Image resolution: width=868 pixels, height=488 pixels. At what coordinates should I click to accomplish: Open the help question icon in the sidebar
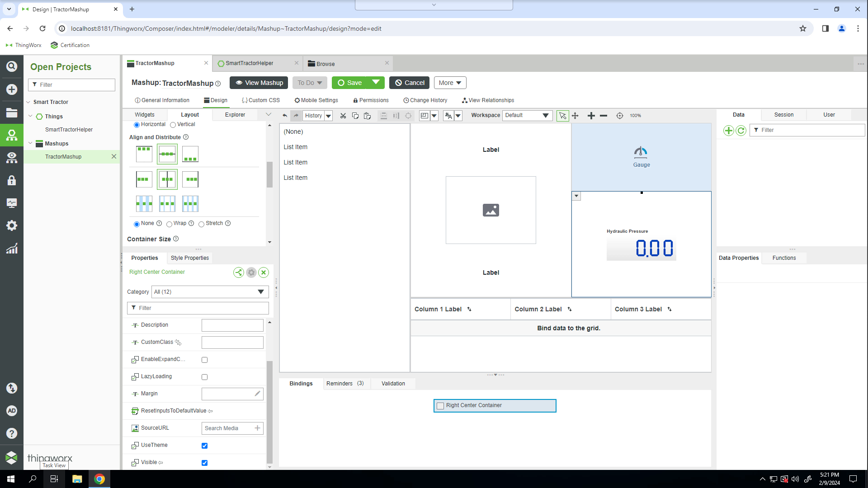(12, 433)
